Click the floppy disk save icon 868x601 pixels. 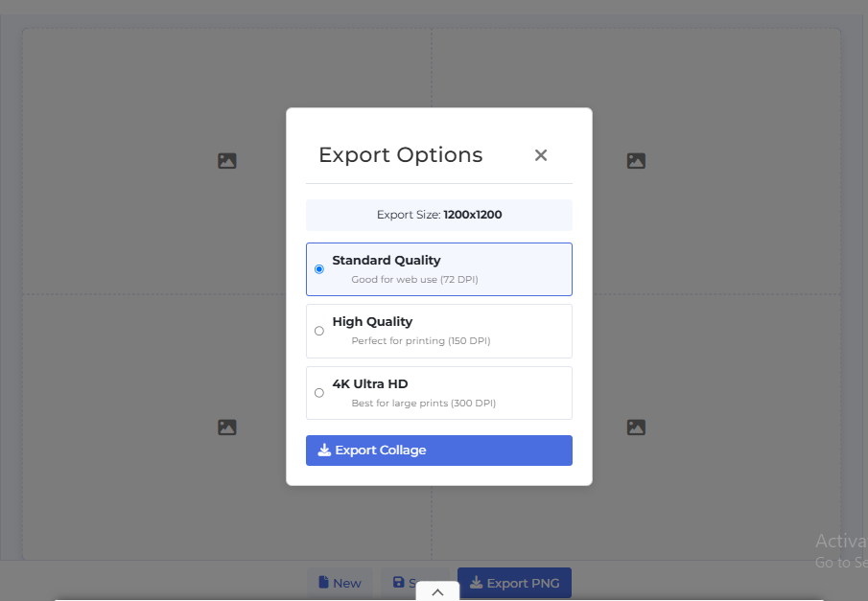[x=399, y=582]
